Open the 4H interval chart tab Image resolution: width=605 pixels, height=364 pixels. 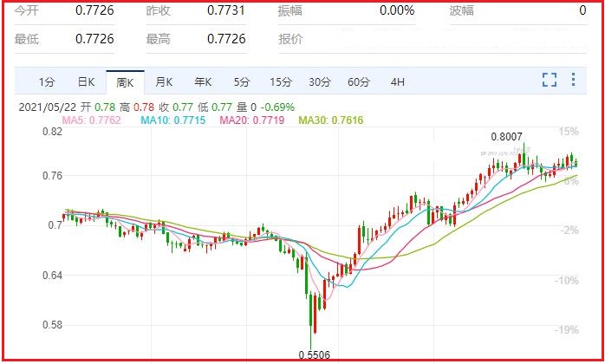[398, 82]
